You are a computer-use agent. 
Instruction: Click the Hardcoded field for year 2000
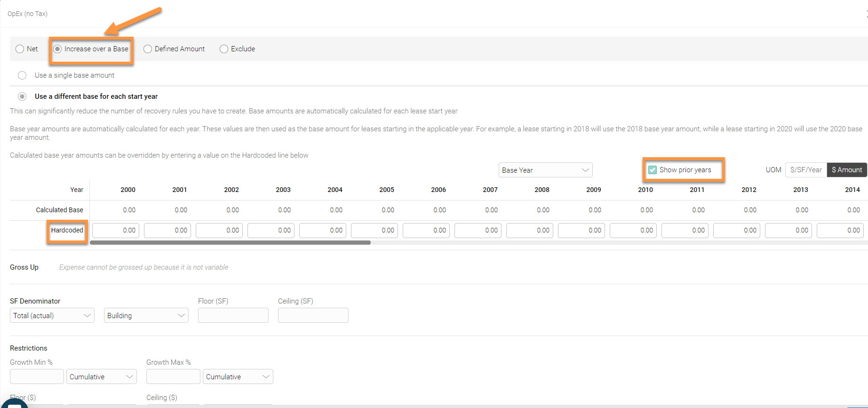[116, 230]
